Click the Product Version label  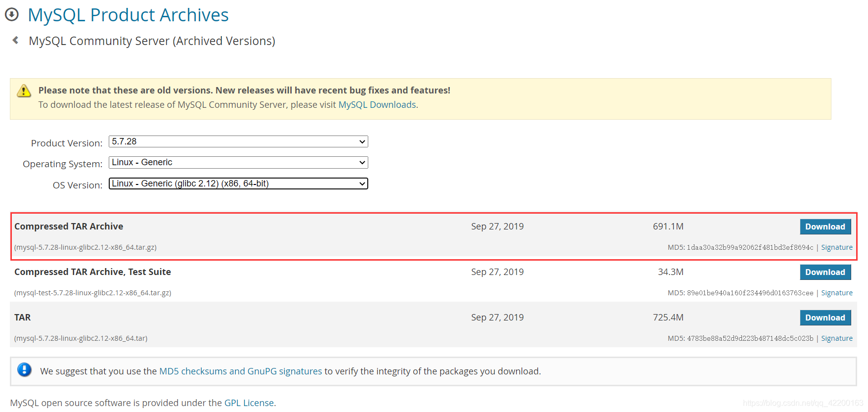coord(67,143)
